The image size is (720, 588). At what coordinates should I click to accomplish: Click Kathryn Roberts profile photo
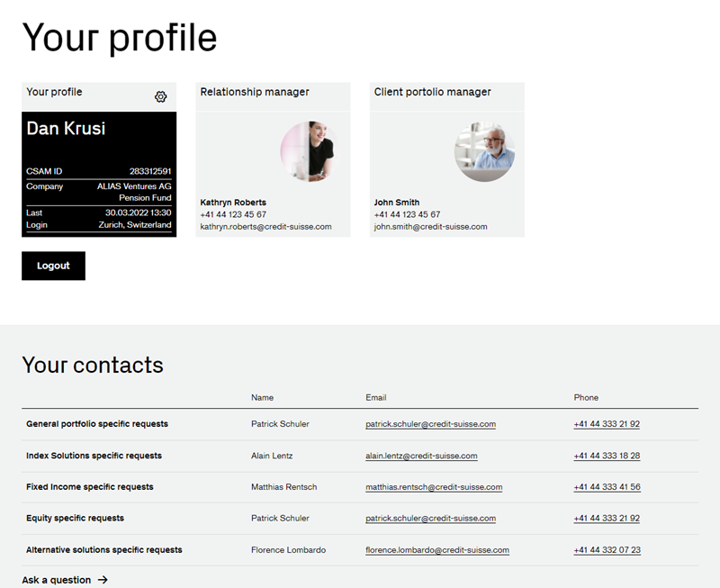pos(309,151)
